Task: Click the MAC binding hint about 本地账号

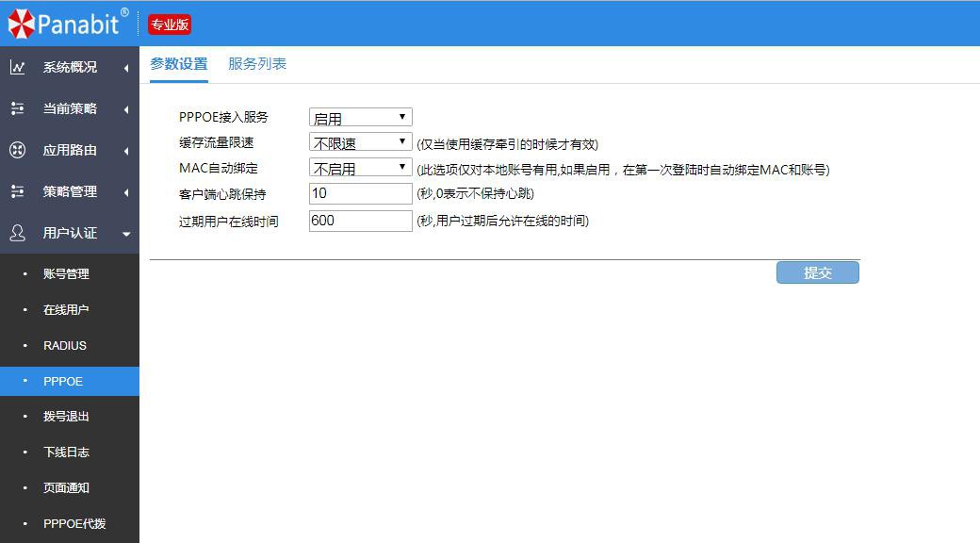Action: tap(623, 170)
